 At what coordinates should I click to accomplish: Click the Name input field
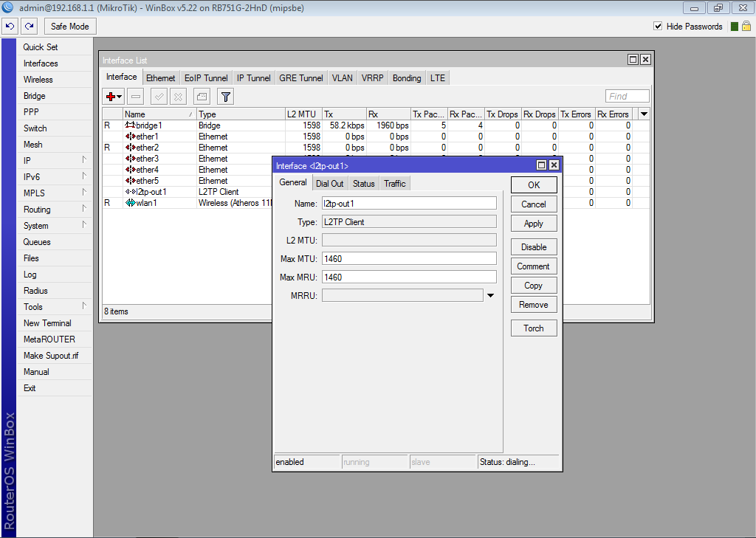pos(409,204)
